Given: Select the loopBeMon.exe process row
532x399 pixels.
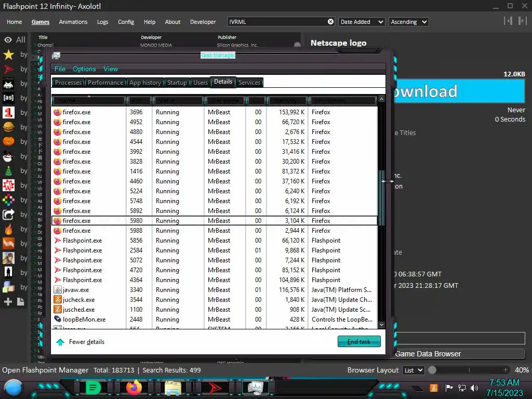Looking at the screenshot, I should click(x=215, y=320).
